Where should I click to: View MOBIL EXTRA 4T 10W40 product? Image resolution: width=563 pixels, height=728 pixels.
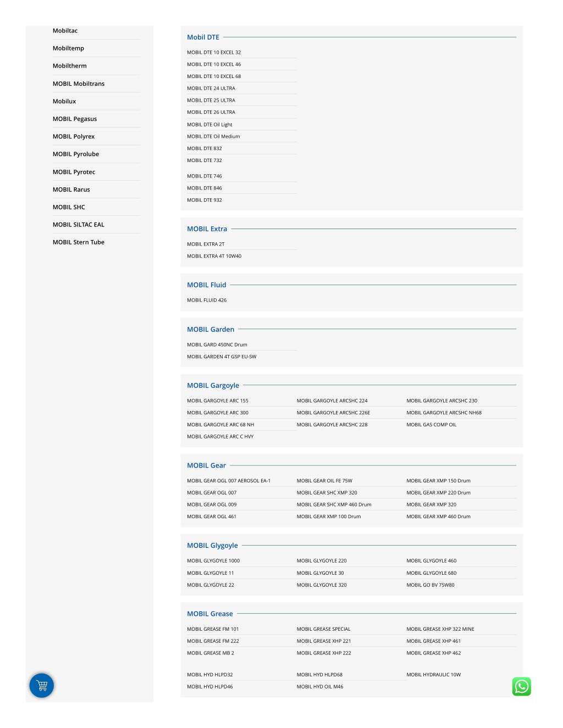(x=214, y=256)
